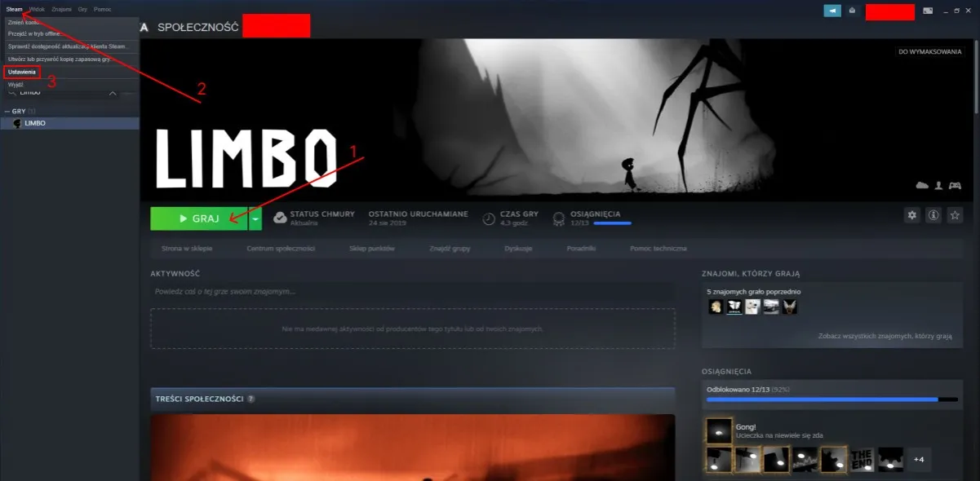980x481 pixels.
Task: Select Ustawienia from the Steam menu
Action: tap(22, 73)
